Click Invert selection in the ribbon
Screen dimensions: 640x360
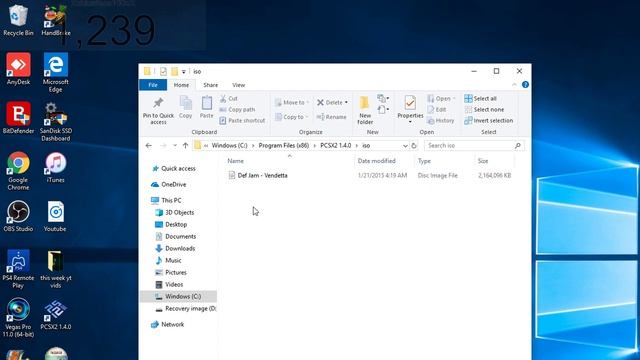pos(489,120)
